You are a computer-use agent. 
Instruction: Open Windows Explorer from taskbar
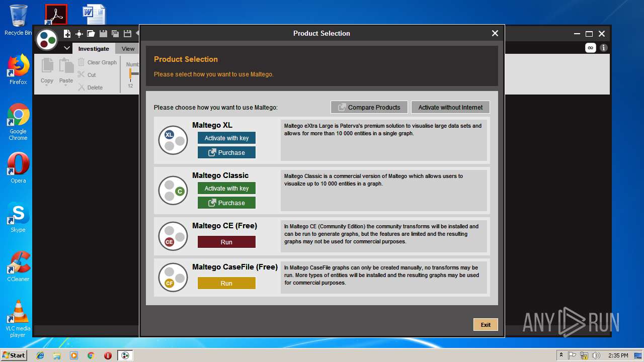(x=57, y=355)
